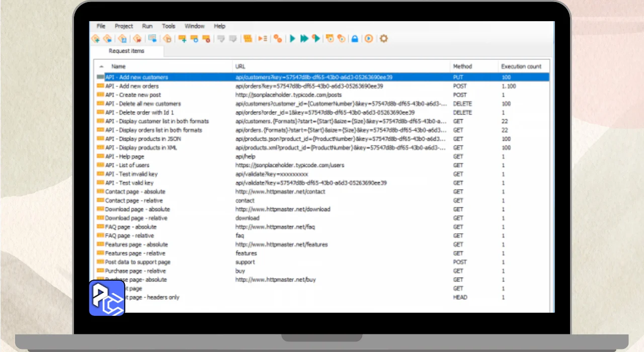
Task: Click the edit request item icon with blue badge
Action: pos(194,39)
